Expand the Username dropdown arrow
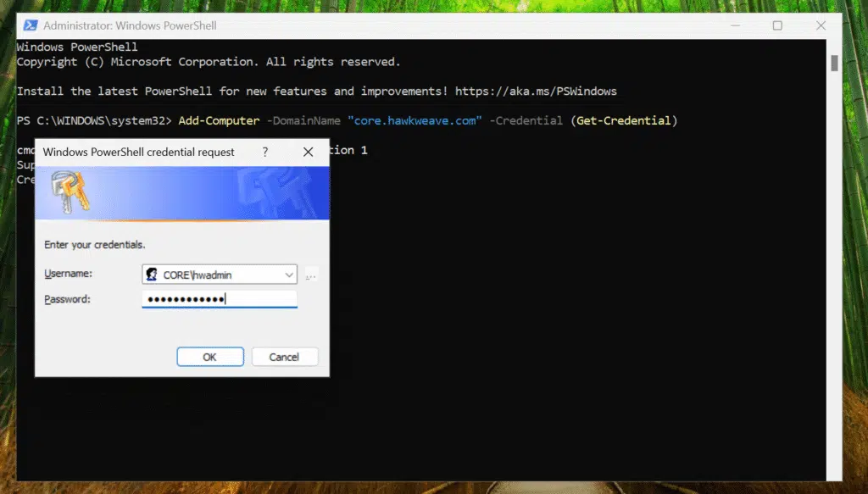The width and height of the screenshot is (868, 494). [289, 275]
